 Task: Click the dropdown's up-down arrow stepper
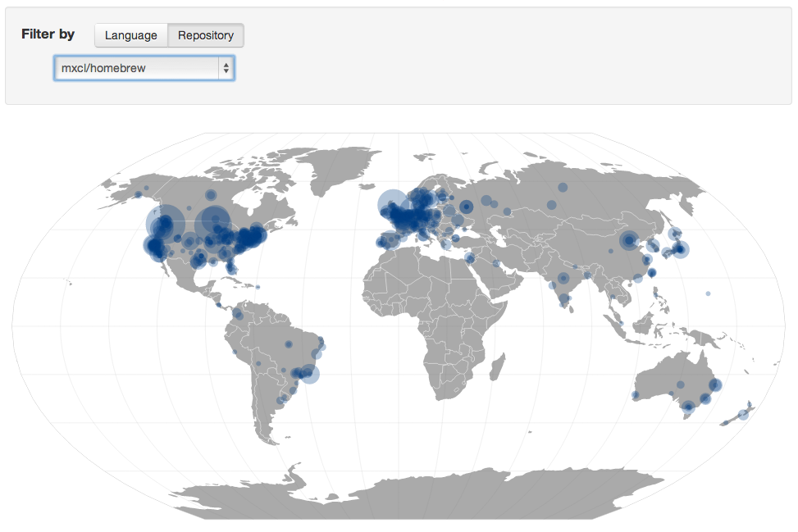point(226,68)
